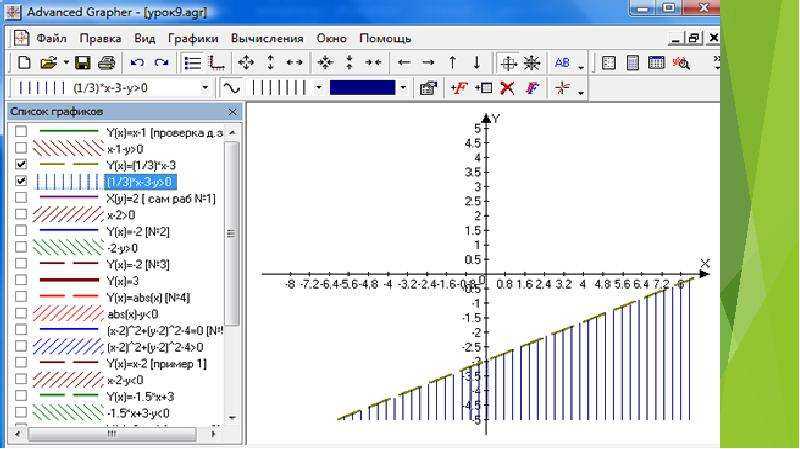Open the color dropdown arrow beside the blue swatch
Image resolution: width=800 pixels, height=449 pixels.
pos(403,88)
